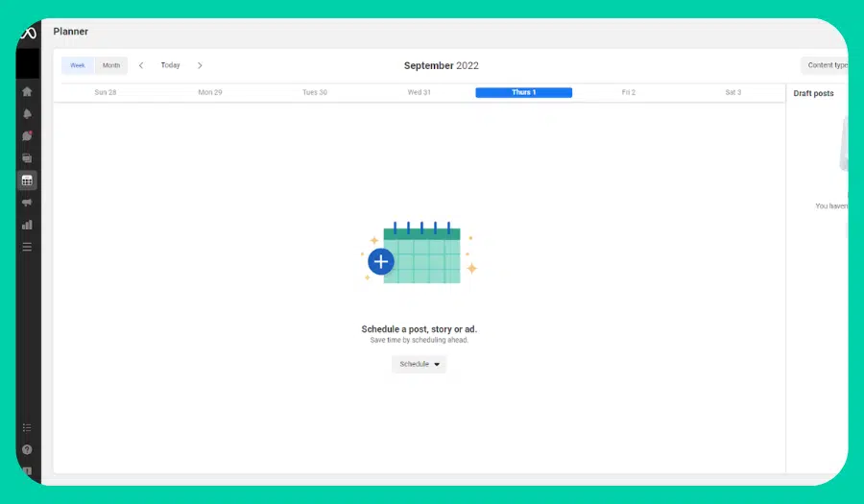Select the Fri 2 day column header
The image size is (864, 504).
(628, 92)
